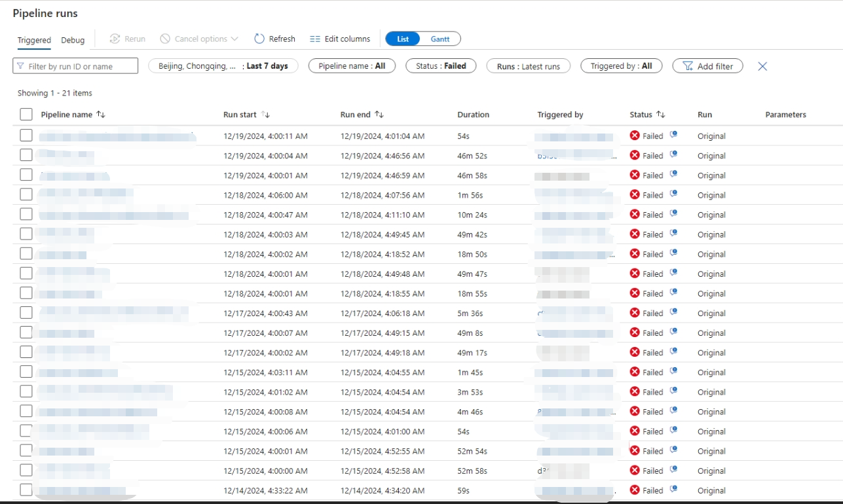The height and width of the screenshot is (504, 843).
Task: Sort by Status using its arrows
Action: [x=661, y=115]
